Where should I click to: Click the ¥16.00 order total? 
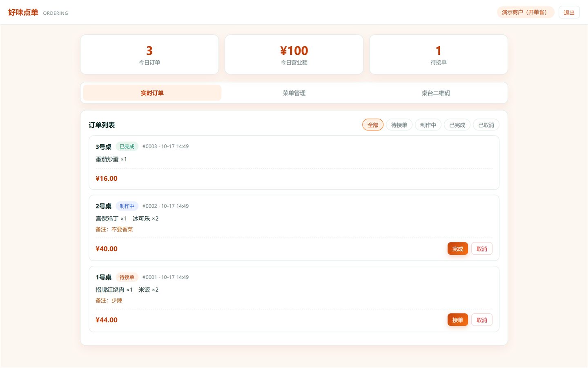pos(107,178)
